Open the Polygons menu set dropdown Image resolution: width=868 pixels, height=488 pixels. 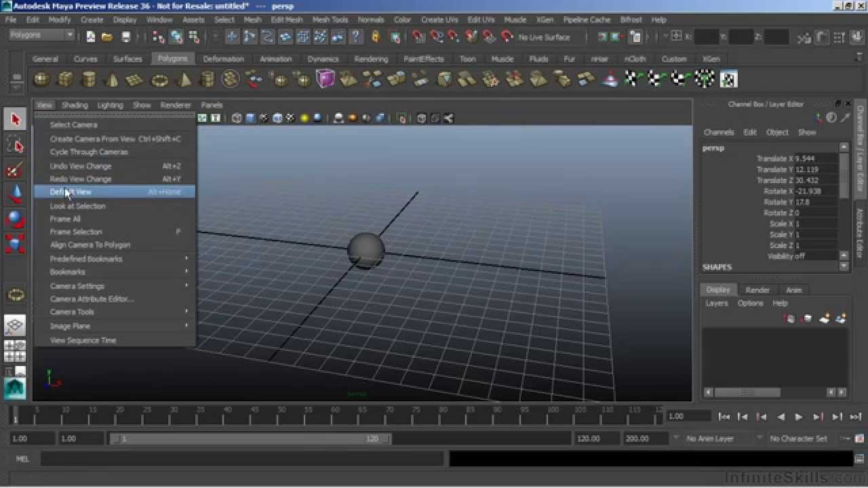(x=42, y=35)
